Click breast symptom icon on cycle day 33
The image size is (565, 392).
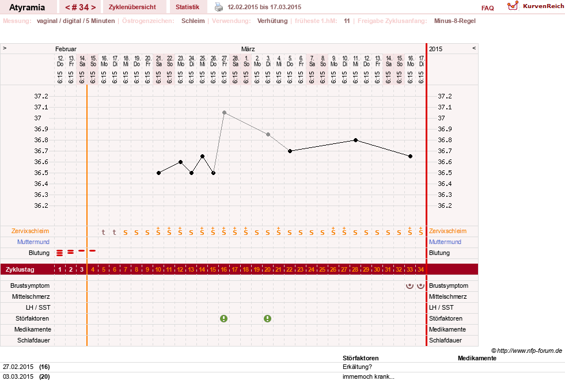click(409, 286)
